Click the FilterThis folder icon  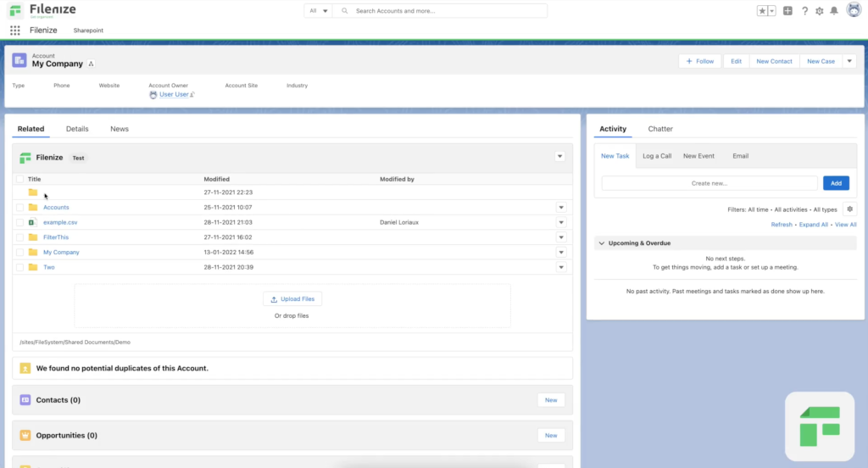33,237
